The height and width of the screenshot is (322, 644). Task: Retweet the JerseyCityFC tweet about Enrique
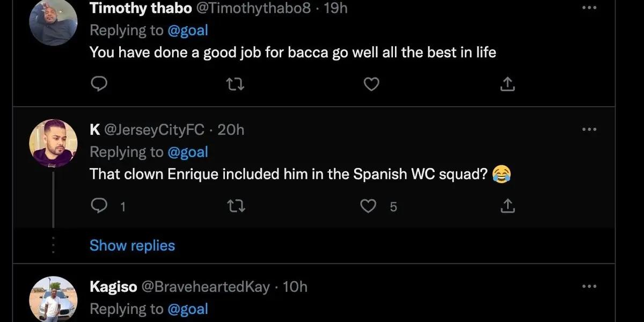click(x=236, y=206)
